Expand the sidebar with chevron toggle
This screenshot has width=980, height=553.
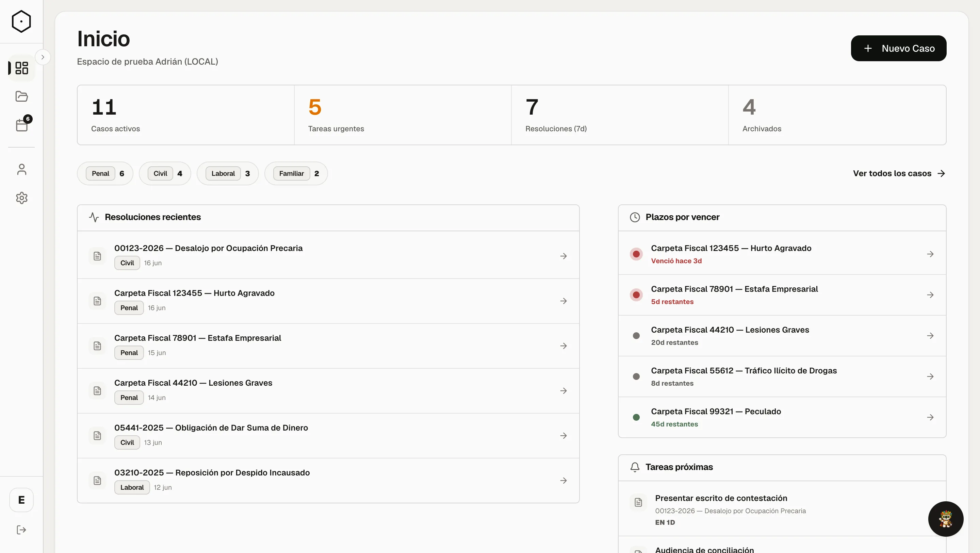tap(43, 57)
